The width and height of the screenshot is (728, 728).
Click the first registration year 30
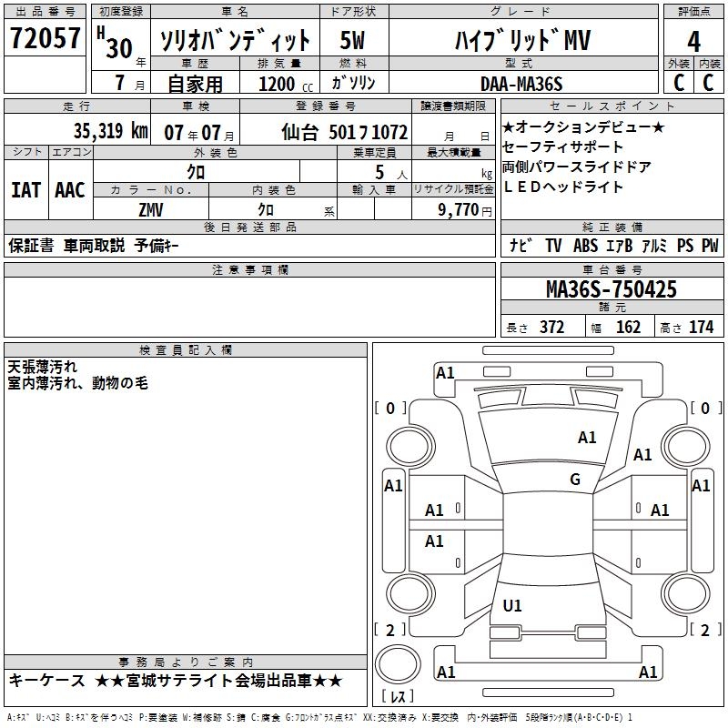119,48
